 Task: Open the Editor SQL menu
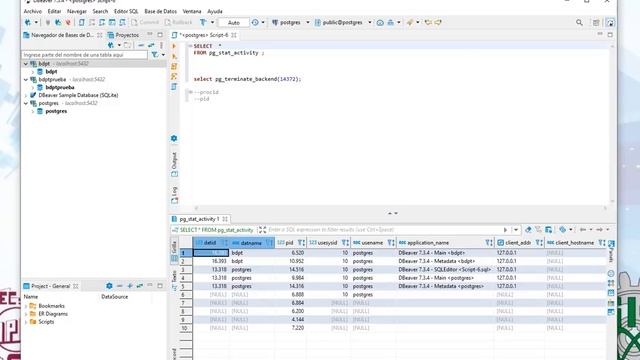tap(126, 11)
